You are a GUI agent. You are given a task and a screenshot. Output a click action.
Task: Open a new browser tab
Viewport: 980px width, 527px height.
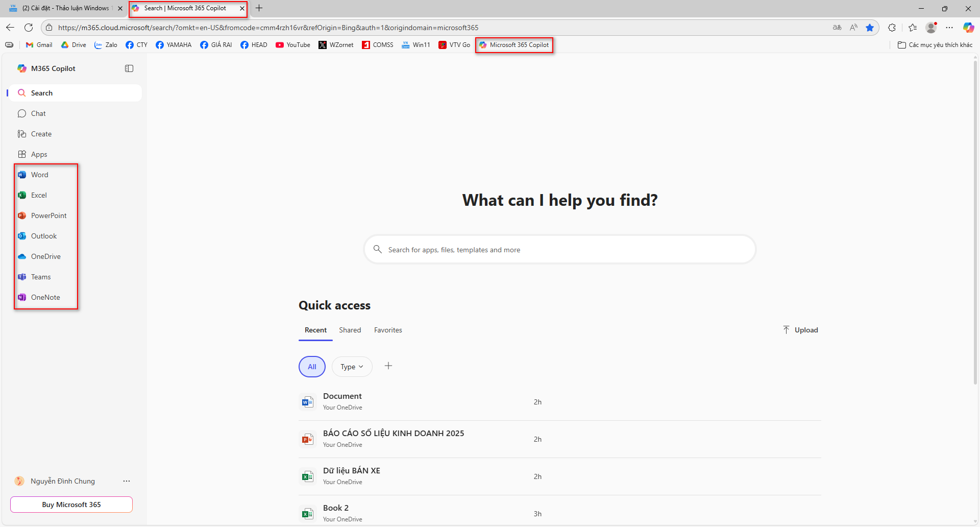[x=259, y=8]
